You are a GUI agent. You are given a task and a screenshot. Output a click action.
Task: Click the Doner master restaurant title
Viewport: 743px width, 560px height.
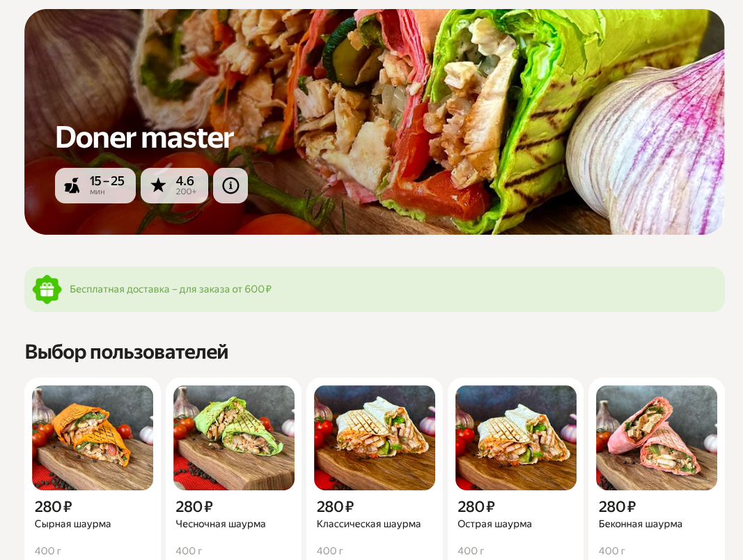[x=145, y=138]
